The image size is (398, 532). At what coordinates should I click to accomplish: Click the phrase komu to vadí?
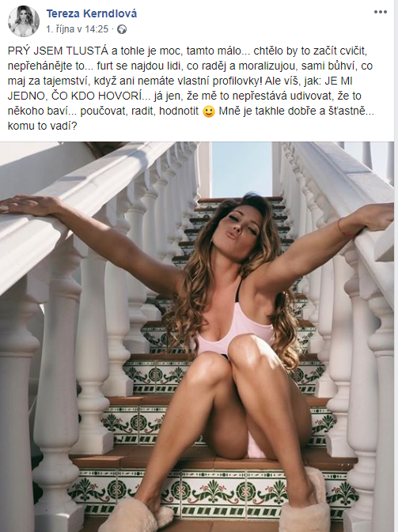coord(43,126)
